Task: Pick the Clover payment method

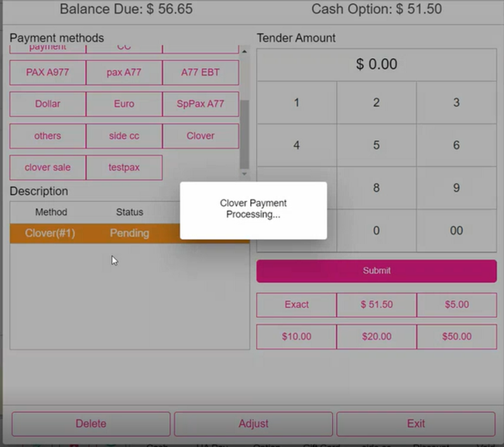Action: [x=201, y=136]
